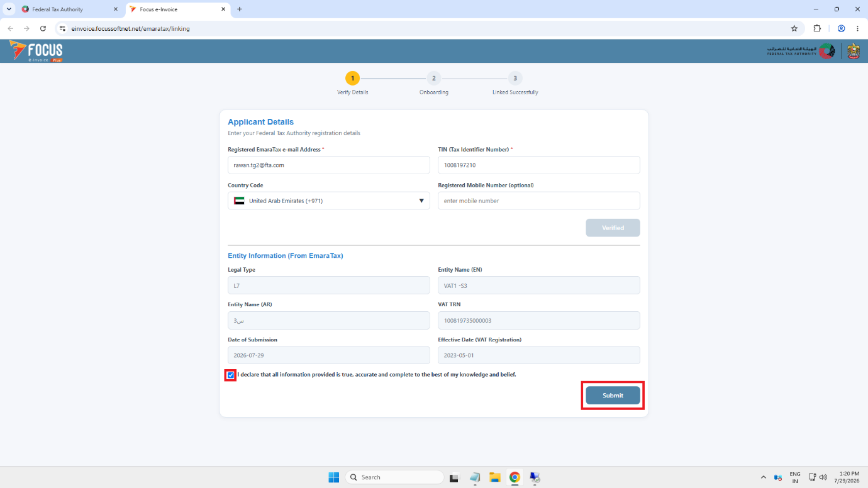Show hidden system tray icons chevron

(x=764, y=477)
